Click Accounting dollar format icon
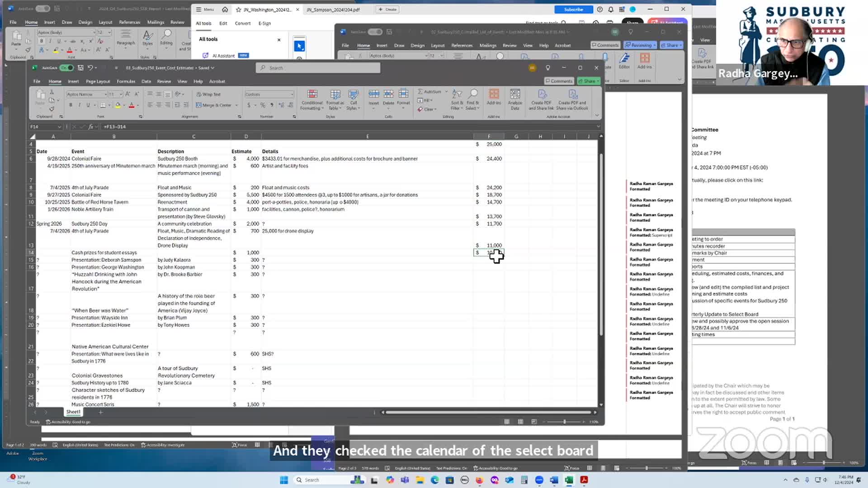The height and width of the screenshot is (488, 868). pos(249,105)
